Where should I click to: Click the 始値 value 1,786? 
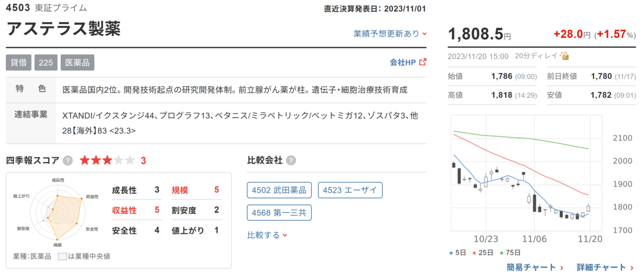coord(502,76)
